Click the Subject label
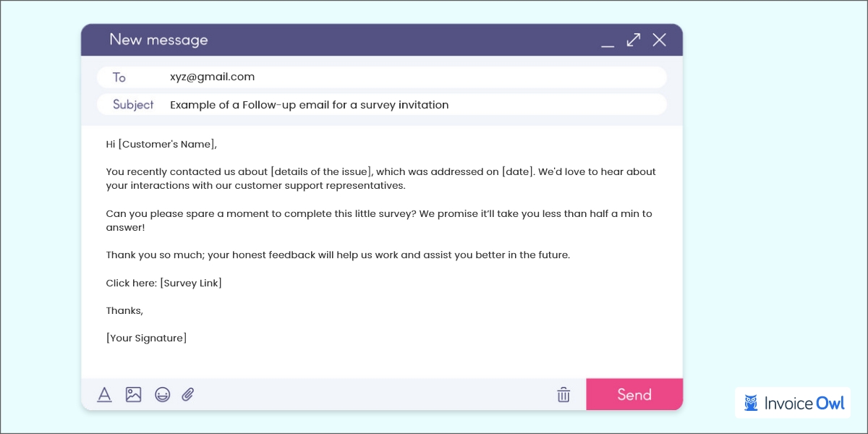This screenshot has height=434, width=868. coord(132,104)
